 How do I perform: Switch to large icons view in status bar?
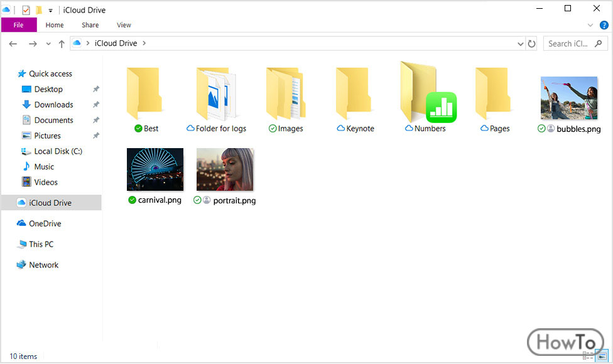coord(602,356)
